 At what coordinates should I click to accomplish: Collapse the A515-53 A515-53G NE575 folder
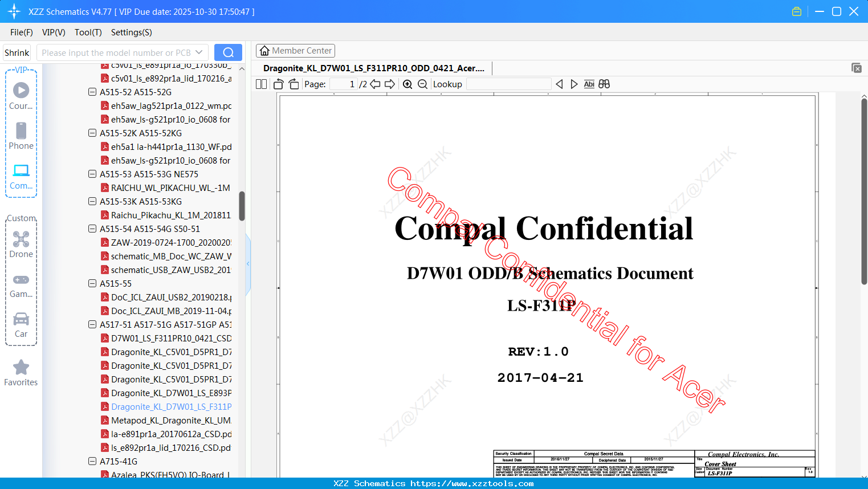(92, 174)
